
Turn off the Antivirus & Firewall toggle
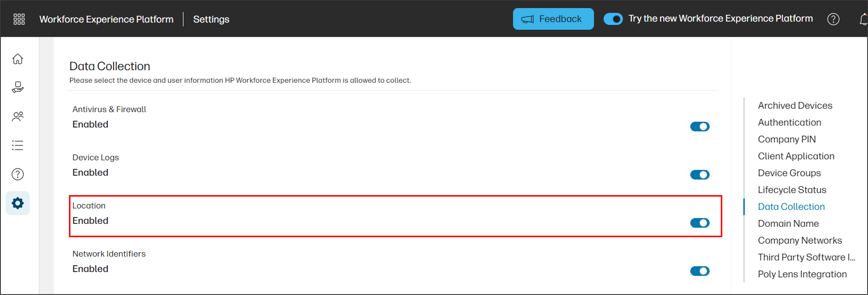(x=700, y=126)
